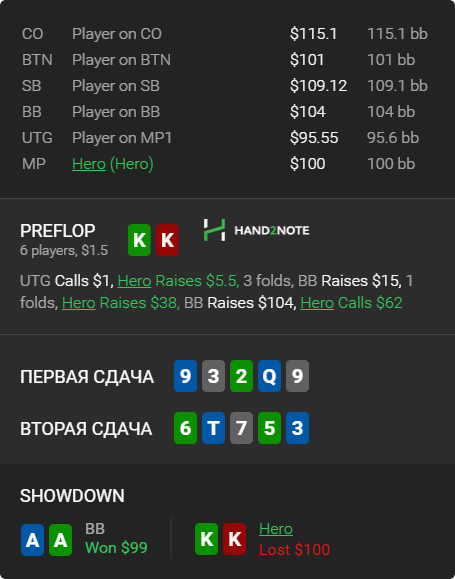Click the green 6 card on second board
Image resolution: width=455 pixels, height=579 pixels.
(185, 428)
